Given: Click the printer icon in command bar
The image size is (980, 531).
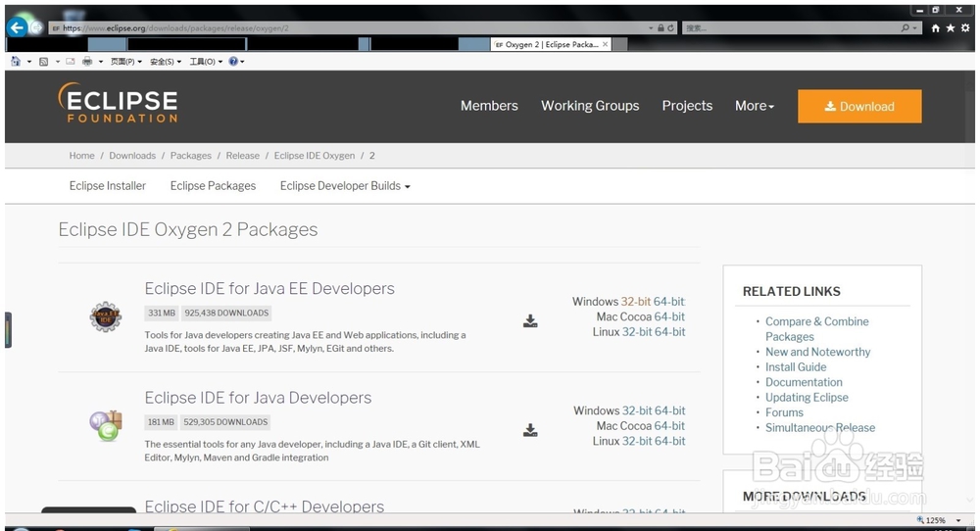Looking at the screenshot, I should pos(87,61).
